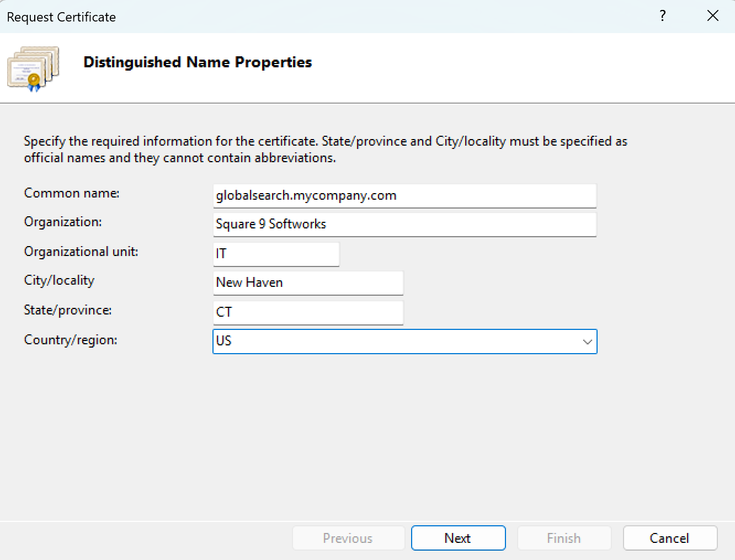This screenshot has width=735, height=560.
Task: Click the City/locality field showing New Haven
Action: [308, 282]
